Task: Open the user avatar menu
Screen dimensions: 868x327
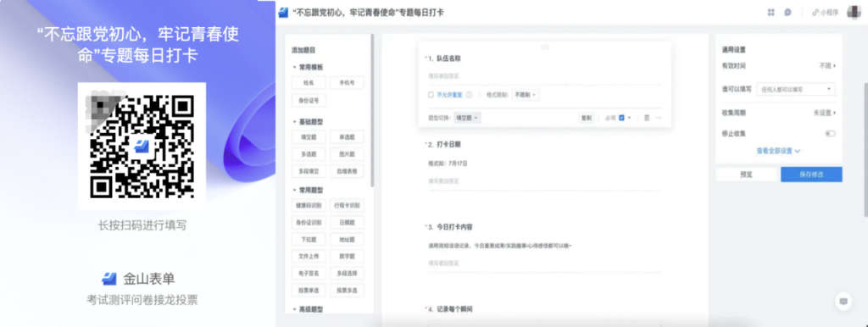Action: (x=854, y=12)
